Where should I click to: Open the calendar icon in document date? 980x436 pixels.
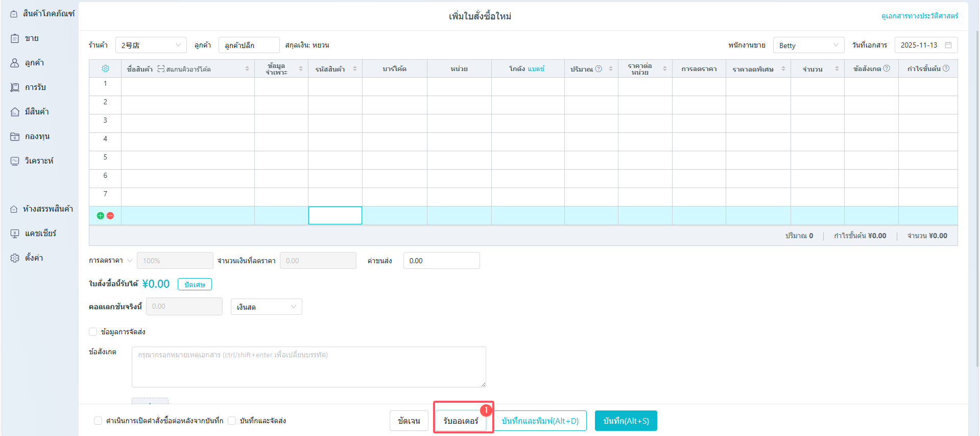pos(948,45)
